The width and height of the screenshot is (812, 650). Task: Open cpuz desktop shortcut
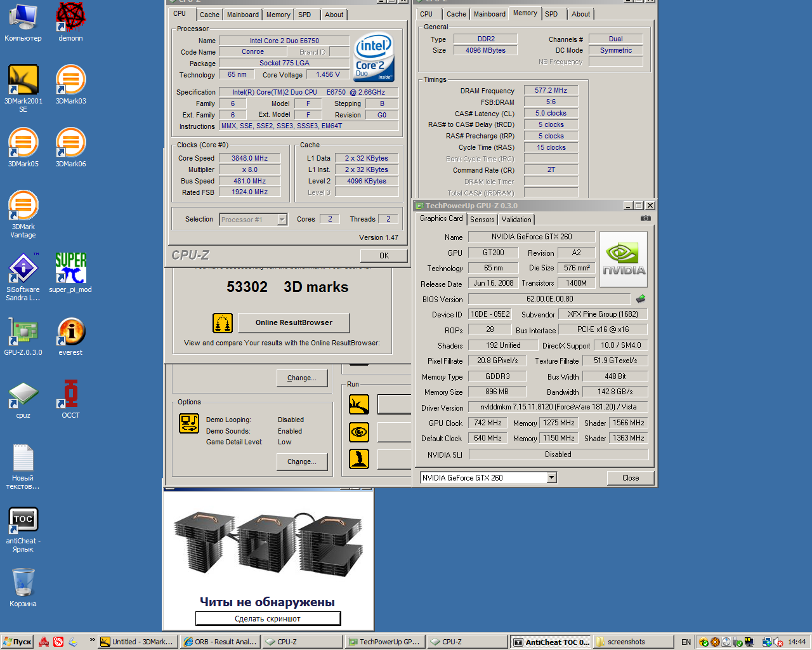click(x=23, y=399)
